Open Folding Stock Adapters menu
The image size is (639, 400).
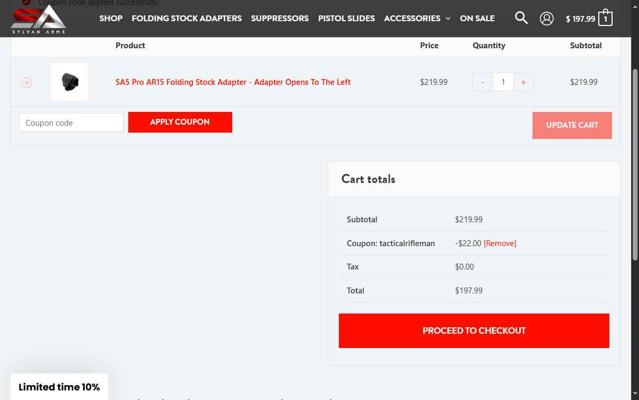point(187,18)
